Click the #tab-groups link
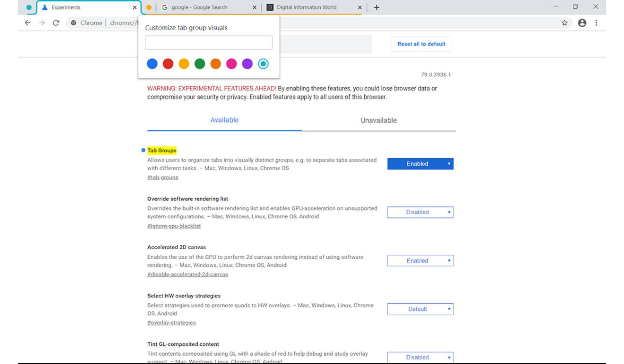The image size is (624, 364). 163,177
